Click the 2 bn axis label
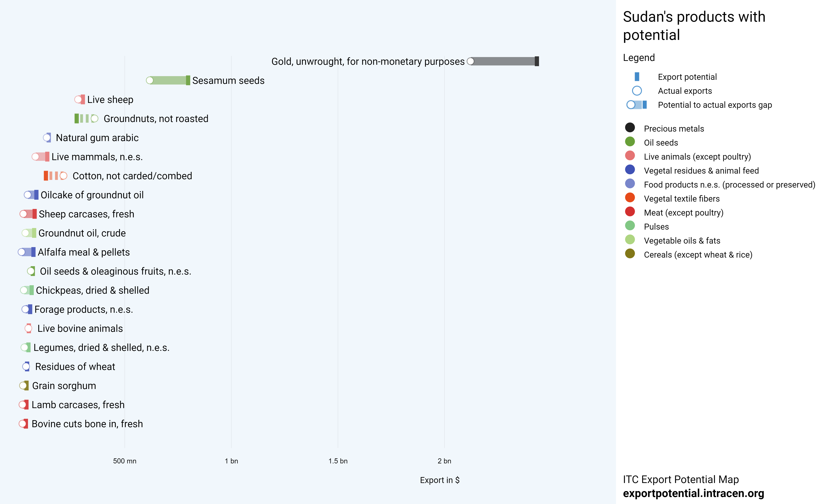This screenshot has height=504, width=826. point(444,461)
